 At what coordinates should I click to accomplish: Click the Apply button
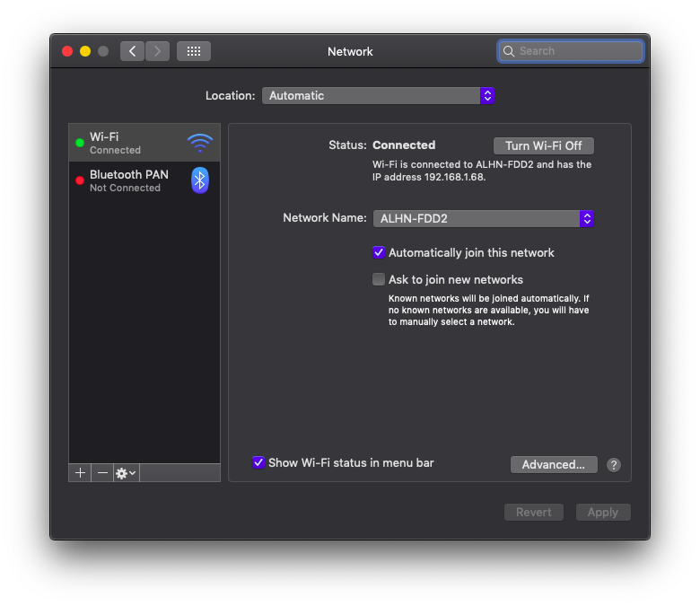(x=602, y=512)
